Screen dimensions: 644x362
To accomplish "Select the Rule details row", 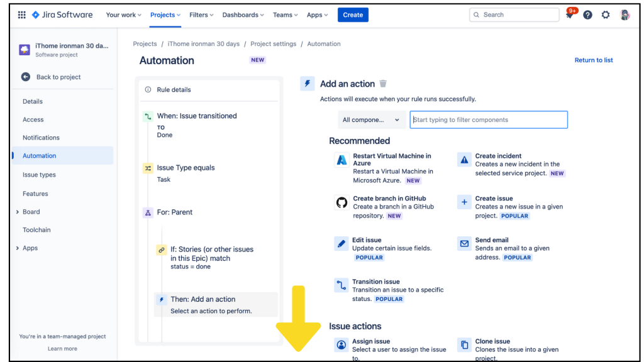I will 209,89.
